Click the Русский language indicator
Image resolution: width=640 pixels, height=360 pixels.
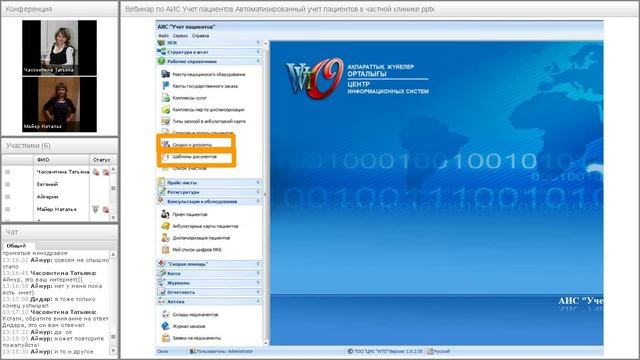click(439, 351)
